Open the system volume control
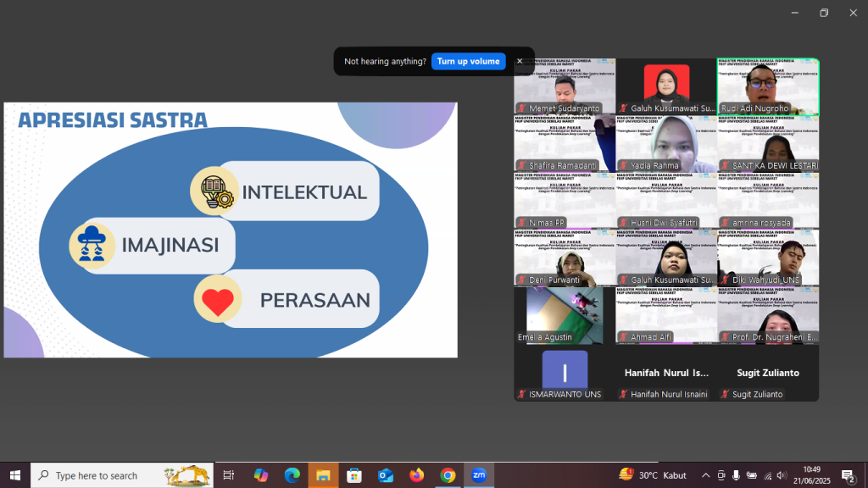This screenshot has height=488, width=868. point(782,475)
